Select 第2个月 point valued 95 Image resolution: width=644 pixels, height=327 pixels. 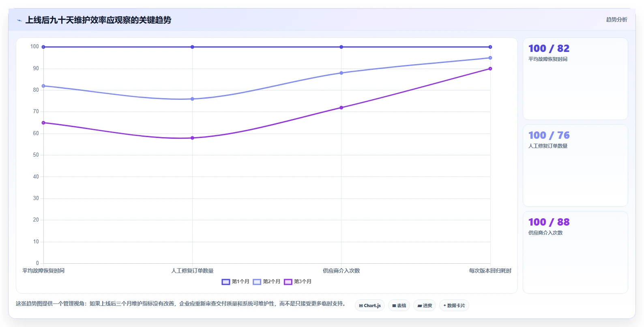click(x=490, y=58)
